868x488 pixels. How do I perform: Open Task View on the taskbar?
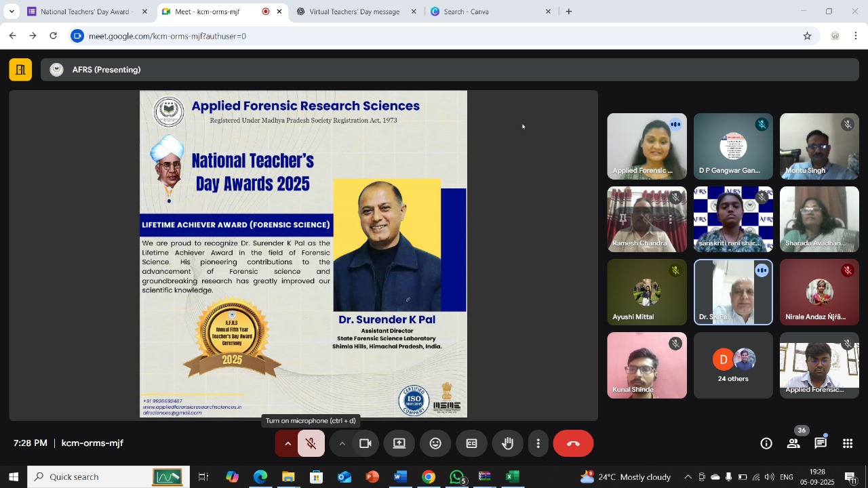[203, 477]
